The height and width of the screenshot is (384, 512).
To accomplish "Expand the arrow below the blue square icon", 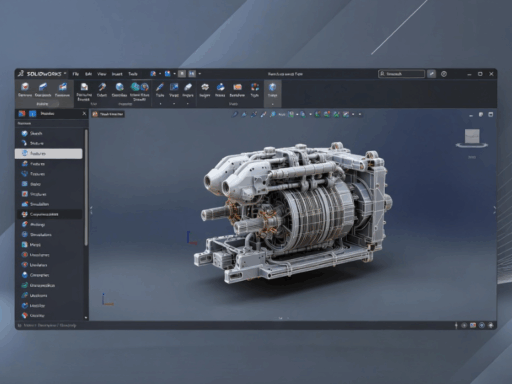I will point(174,104).
